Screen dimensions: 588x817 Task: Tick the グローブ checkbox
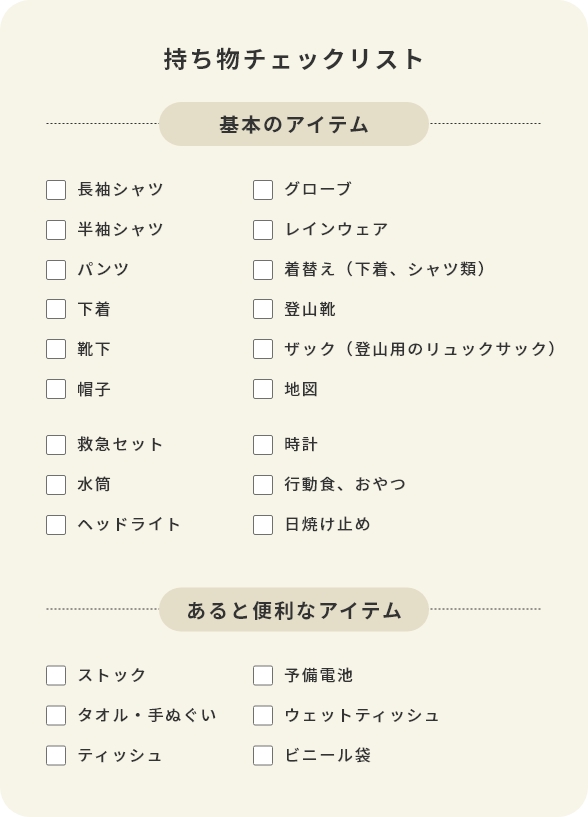pos(263,189)
